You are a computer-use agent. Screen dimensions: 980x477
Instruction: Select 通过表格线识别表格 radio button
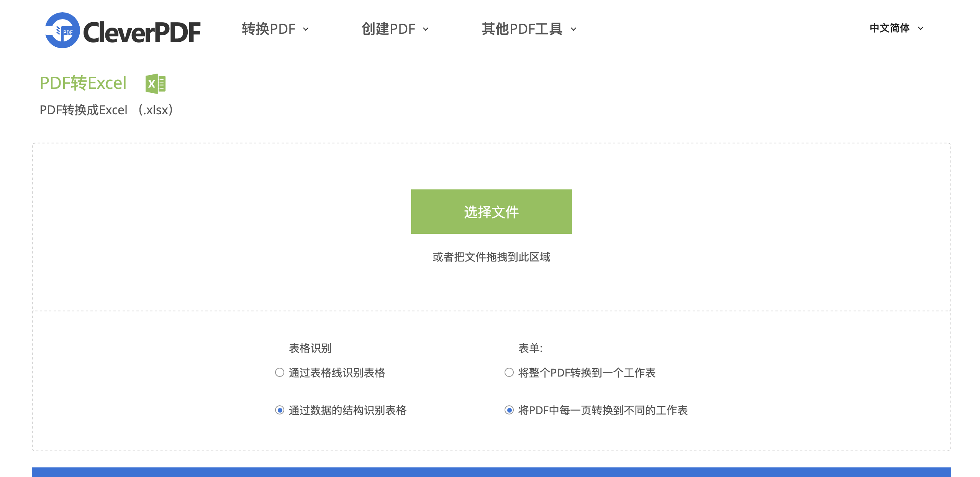280,372
